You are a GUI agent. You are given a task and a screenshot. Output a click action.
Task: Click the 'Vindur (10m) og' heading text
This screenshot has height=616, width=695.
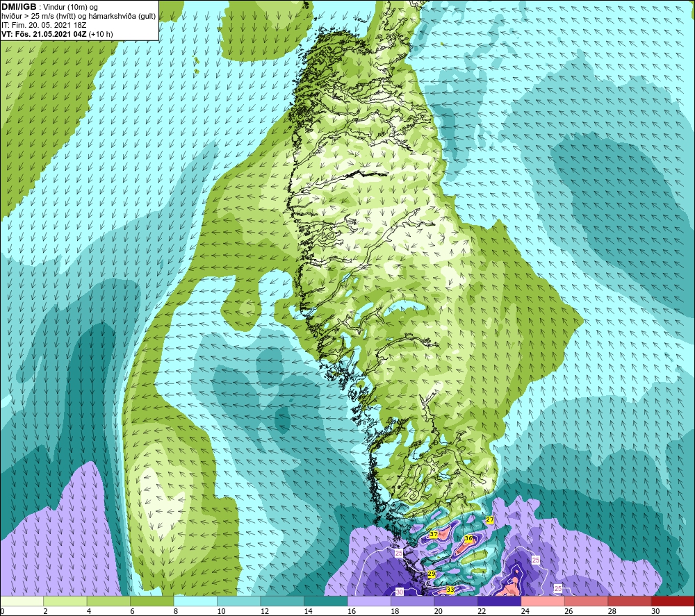point(71,7)
